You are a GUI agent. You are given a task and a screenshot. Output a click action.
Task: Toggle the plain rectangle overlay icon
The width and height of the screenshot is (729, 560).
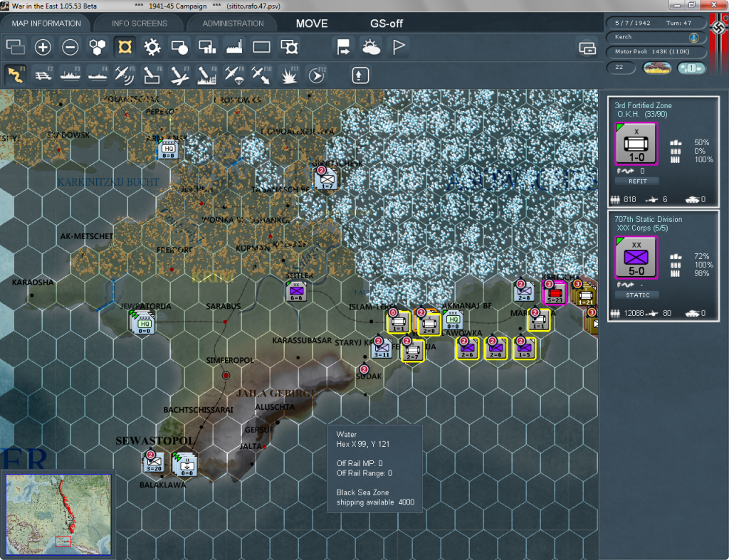click(261, 47)
